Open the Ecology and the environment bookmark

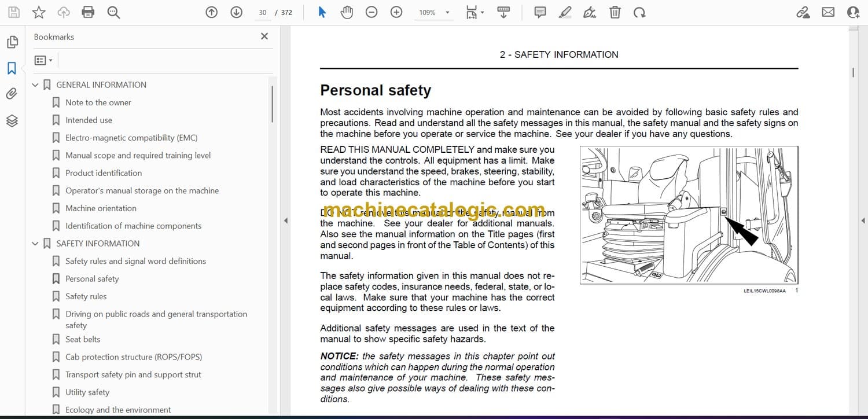pyautogui.click(x=118, y=410)
